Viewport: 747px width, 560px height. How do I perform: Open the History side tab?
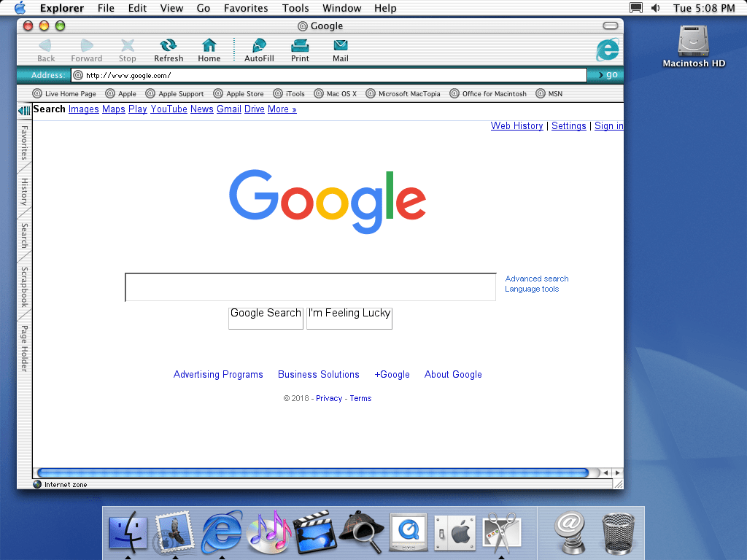tap(24, 192)
